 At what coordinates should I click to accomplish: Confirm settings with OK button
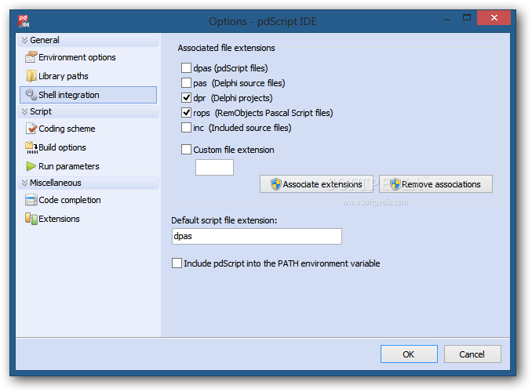point(409,354)
